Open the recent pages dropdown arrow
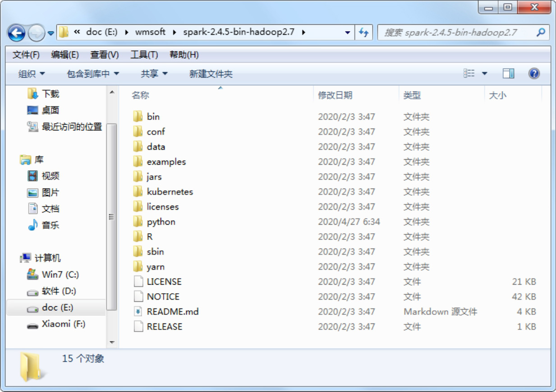The width and height of the screenshot is (556, 392). click(51, 33)
